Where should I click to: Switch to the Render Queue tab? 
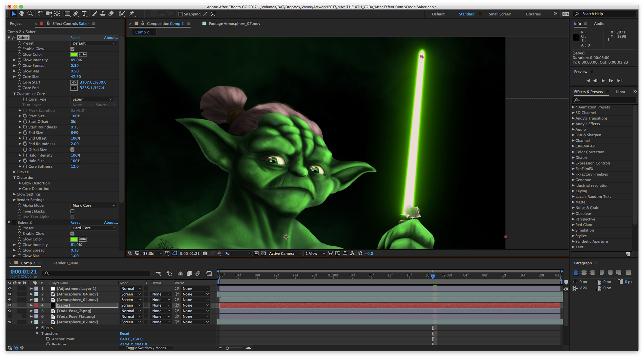point(66,263)
